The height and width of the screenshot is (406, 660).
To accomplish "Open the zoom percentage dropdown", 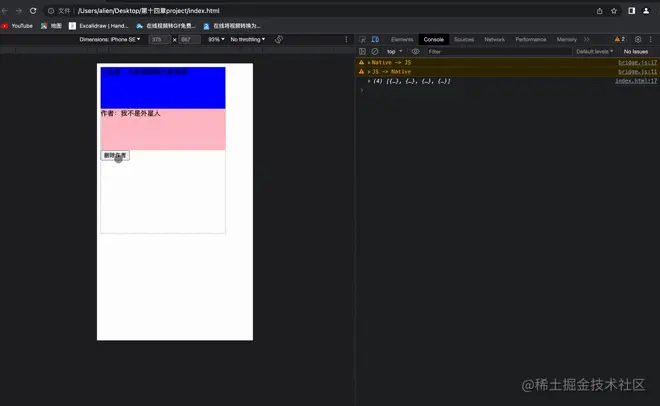I will pos(216,40).
